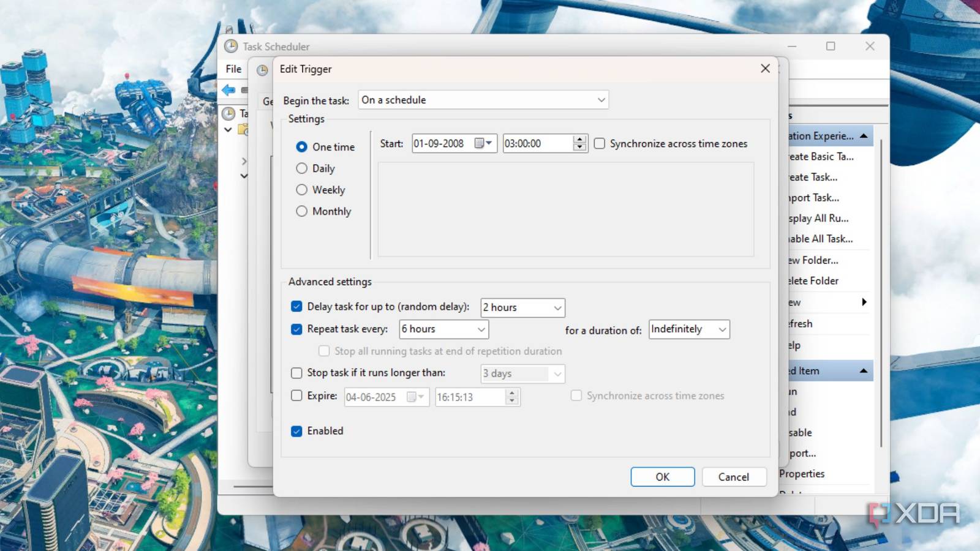This screenshot has width=980, height=551.
Task: Check Synchronize across time zones
Action: 599,143
